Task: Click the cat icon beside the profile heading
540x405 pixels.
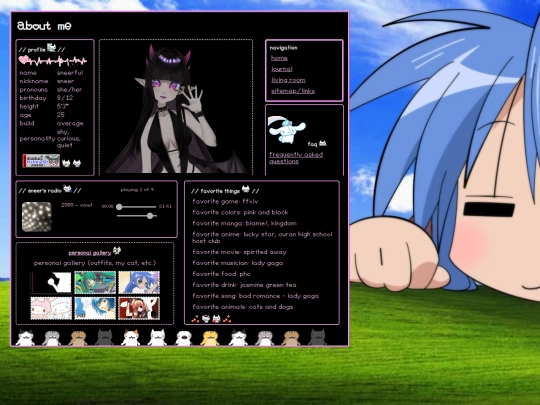Action: [52, 48]
